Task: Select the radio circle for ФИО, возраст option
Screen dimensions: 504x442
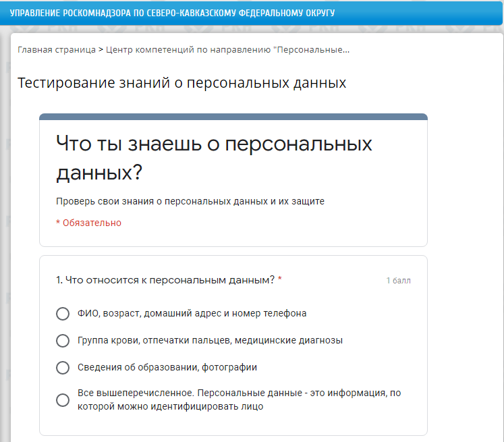Action: (x=63, y=314)
